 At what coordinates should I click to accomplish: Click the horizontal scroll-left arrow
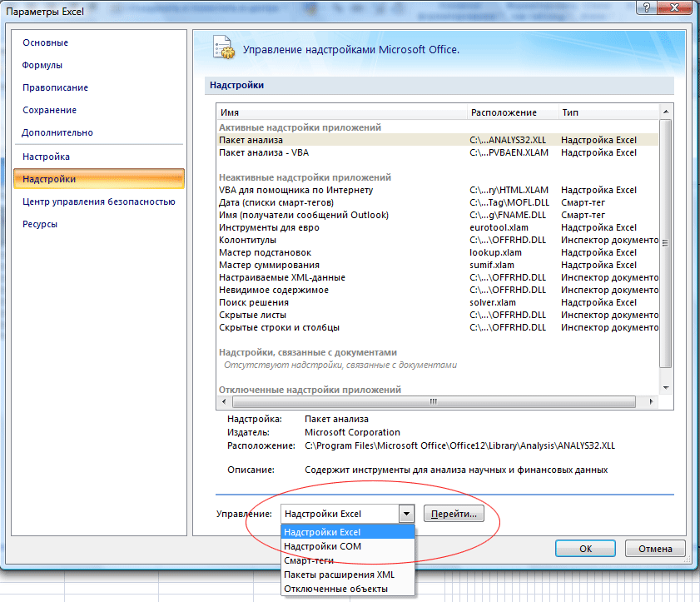pyautogui.click(x=224, y=401)
